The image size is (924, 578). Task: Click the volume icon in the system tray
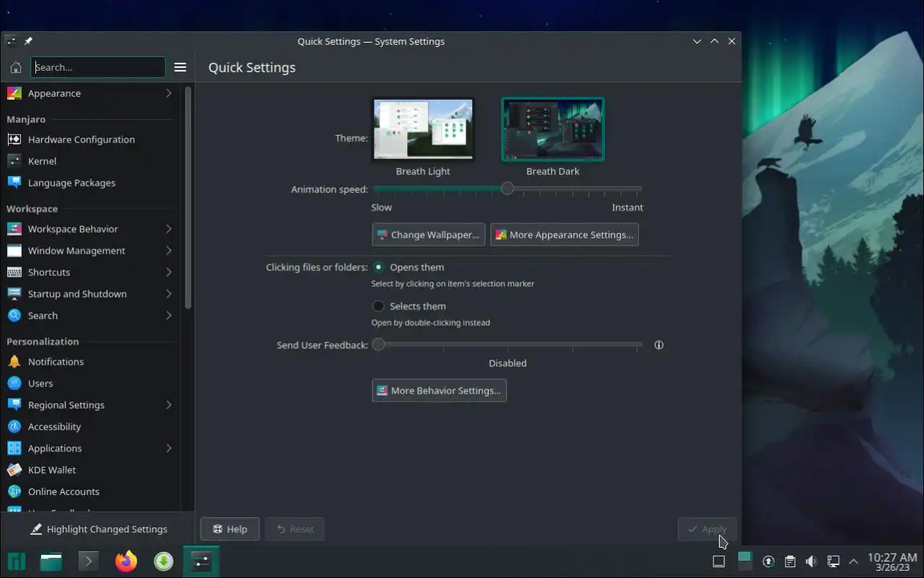point(811,561)
